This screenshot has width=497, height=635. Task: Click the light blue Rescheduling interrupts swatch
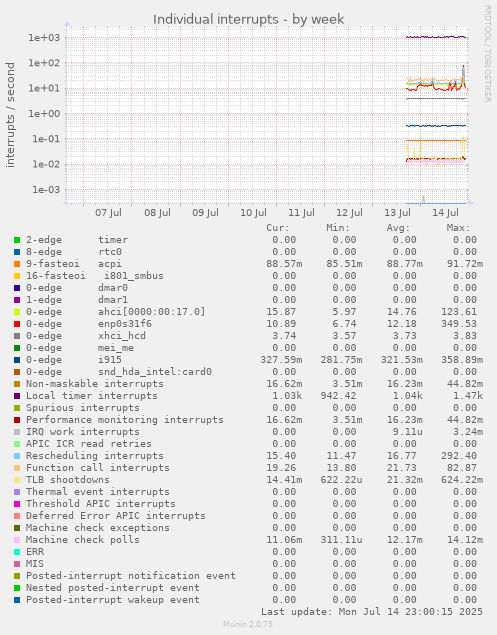pos(17,456)
